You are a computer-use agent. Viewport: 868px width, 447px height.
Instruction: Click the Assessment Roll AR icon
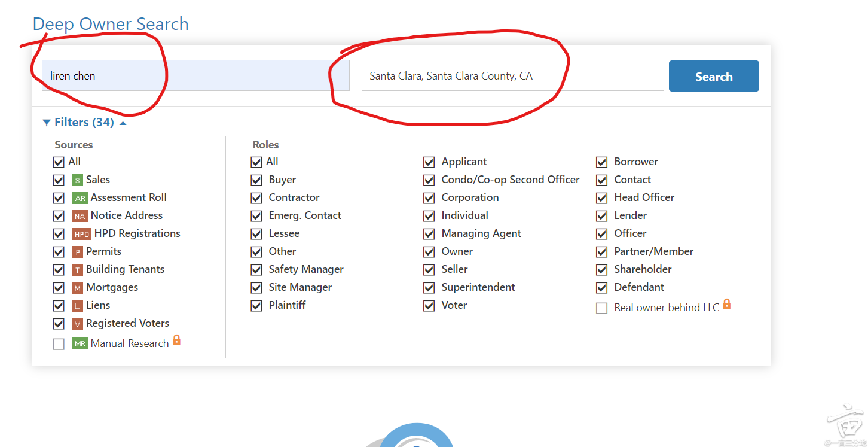80,198
